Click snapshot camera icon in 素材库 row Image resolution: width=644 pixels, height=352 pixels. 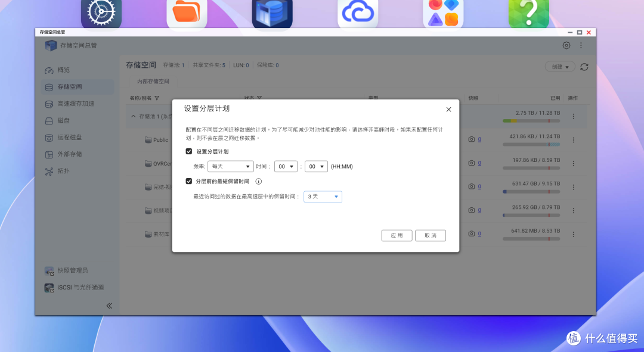(x=472, y=234)
